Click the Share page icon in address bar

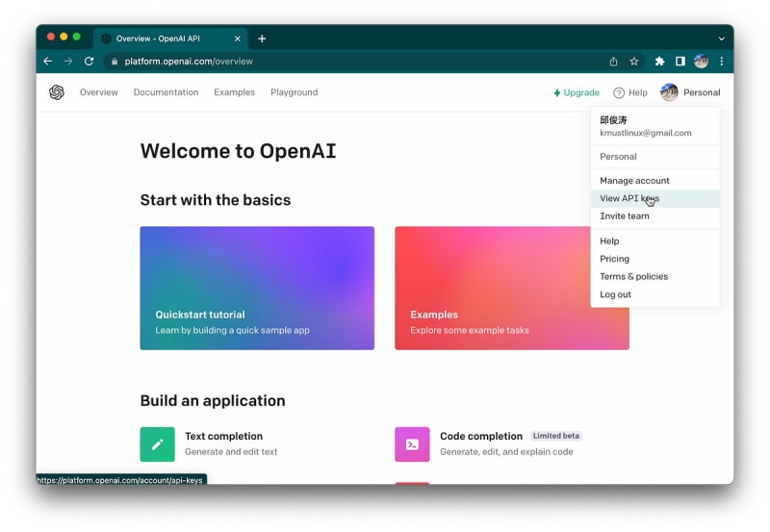coord(613,61)
